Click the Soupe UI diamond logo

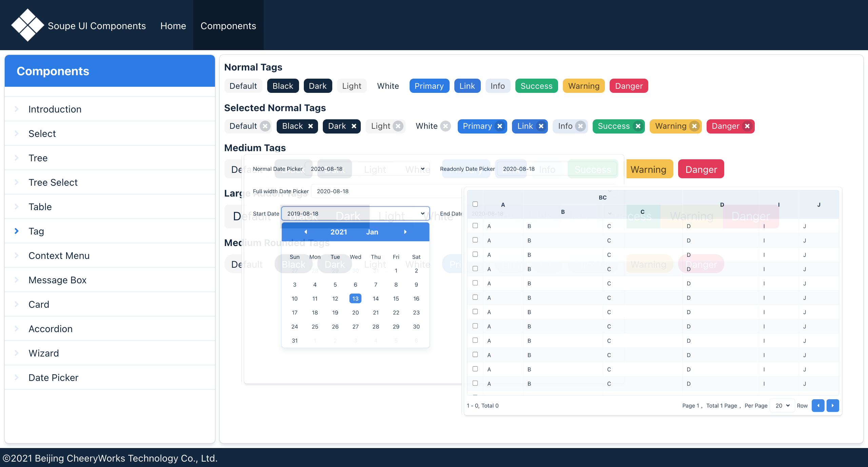(x=27, y=25)
